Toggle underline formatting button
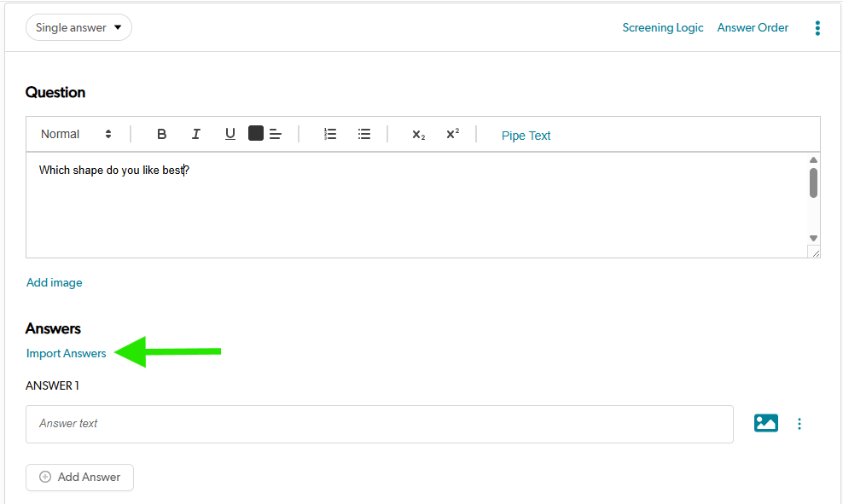This screenshot has height=504, width=843. click(230, 134)
